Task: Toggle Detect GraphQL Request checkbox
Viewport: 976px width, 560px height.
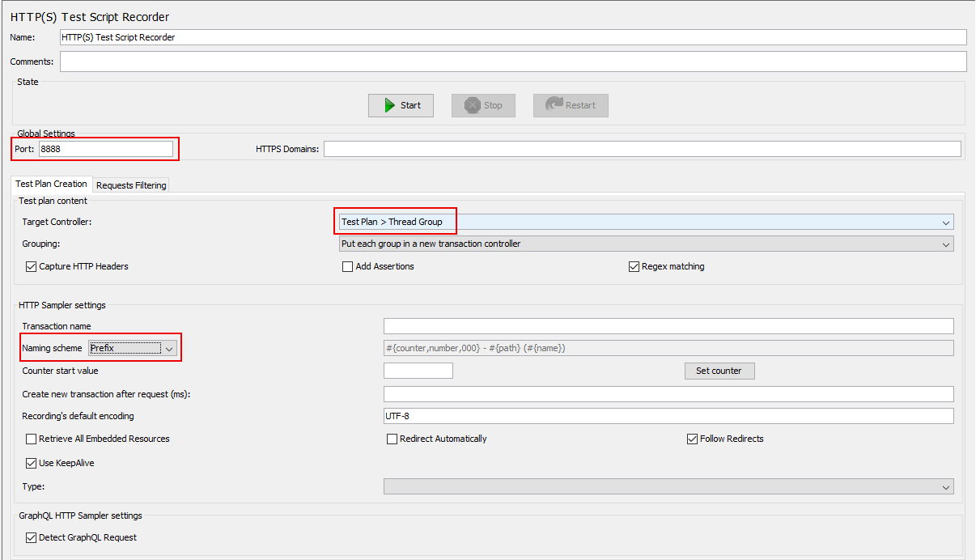Action: (32, 537)
